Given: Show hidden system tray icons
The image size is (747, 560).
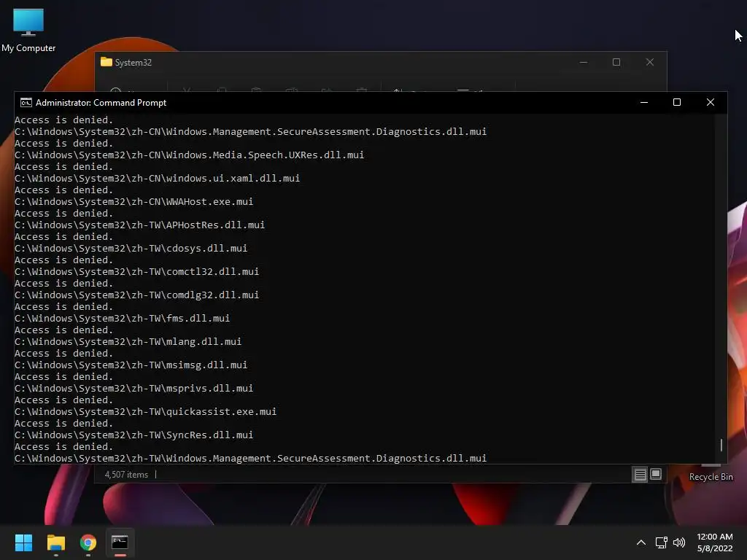Looking at the screenshot, I should 641,542.
